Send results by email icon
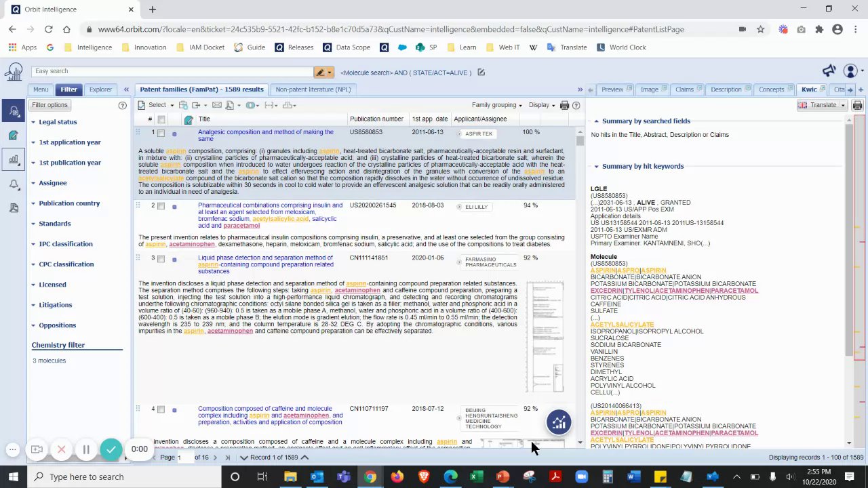Viewport: 868px width, 488px height. [x=217, y=105]
